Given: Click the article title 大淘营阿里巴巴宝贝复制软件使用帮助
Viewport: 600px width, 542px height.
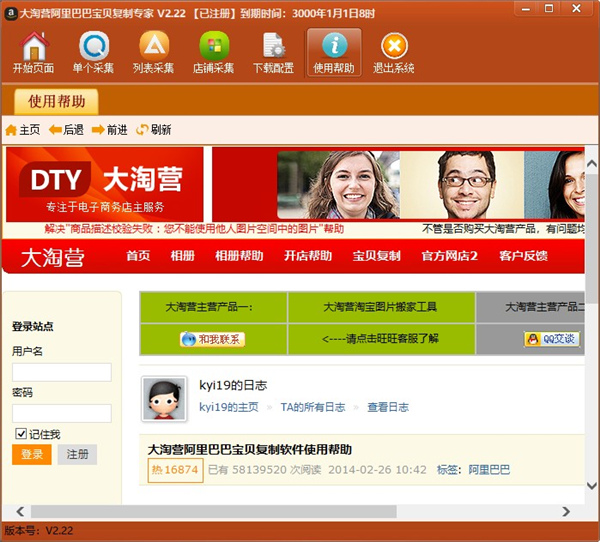Looking at the screenshot, I should point(249,449).
